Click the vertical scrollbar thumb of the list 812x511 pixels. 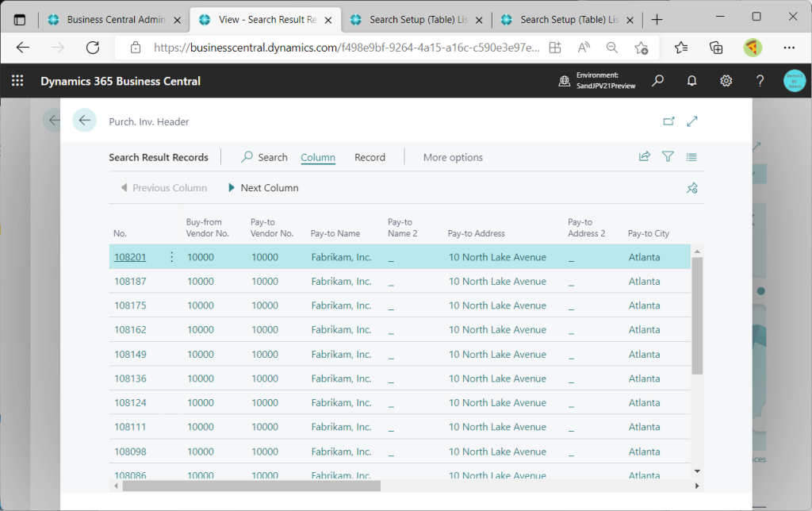click(697, 316)
